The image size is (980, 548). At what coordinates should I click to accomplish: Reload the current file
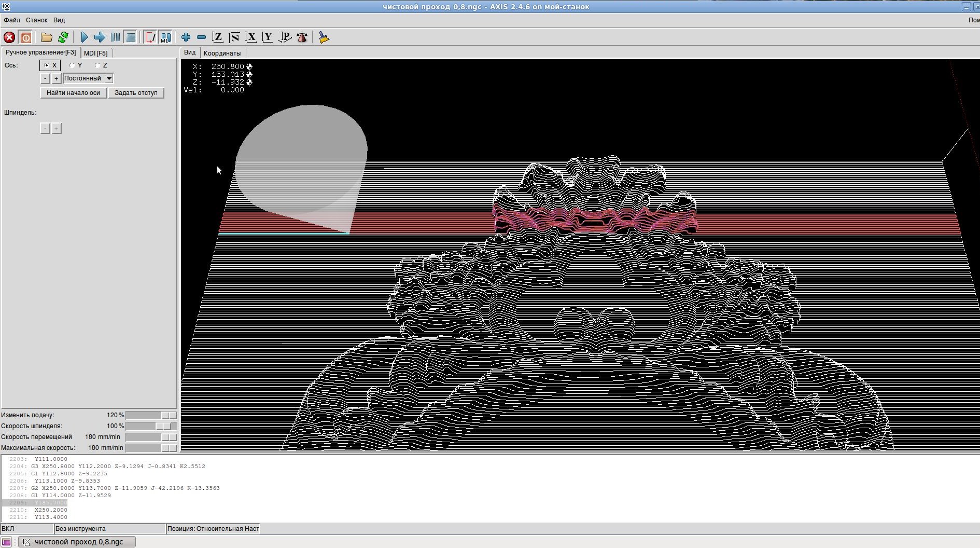coord(63,37)
